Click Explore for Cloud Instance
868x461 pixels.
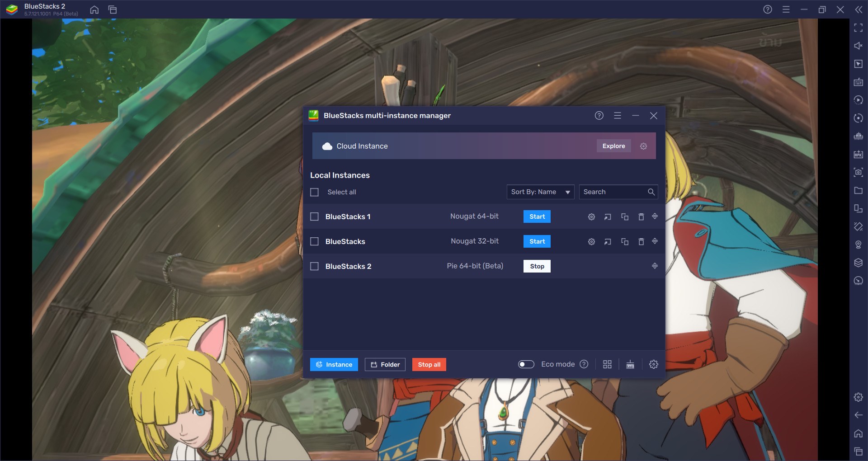[613, 146]
